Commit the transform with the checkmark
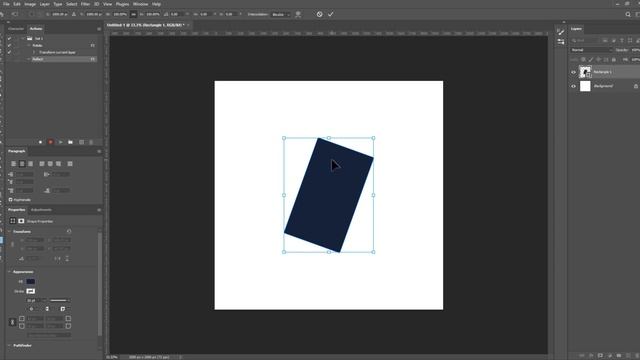 point(331,14)
